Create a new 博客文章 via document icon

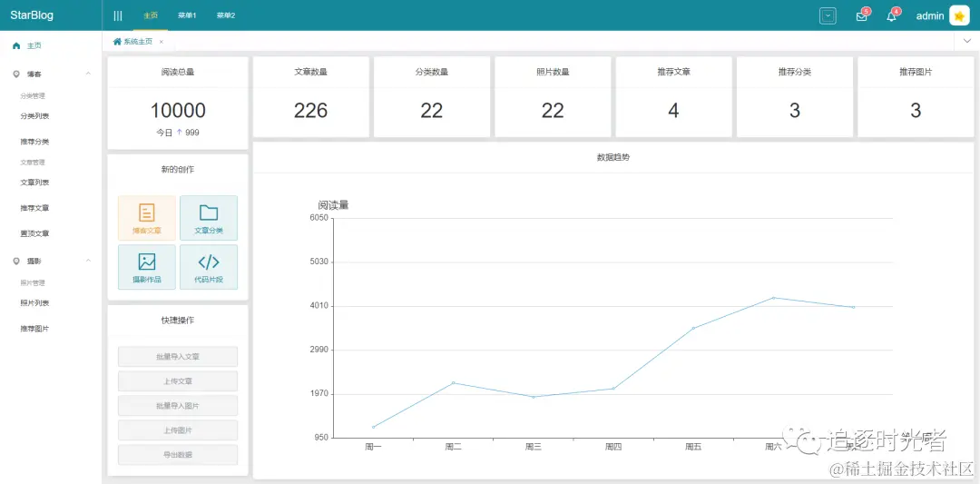click(146, 217)
